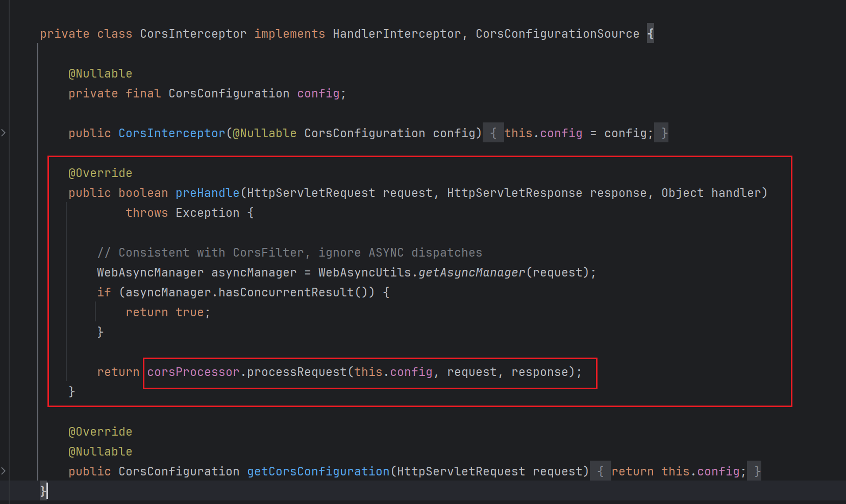Click the class opening brace after CorsConfigurationSource

[651, 34]
